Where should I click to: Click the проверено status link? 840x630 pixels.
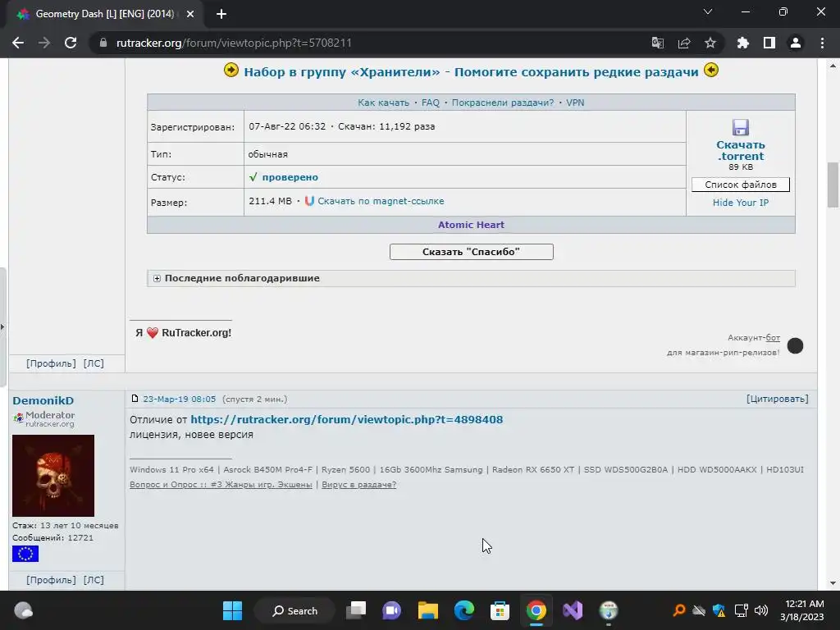tap(290, 177)
